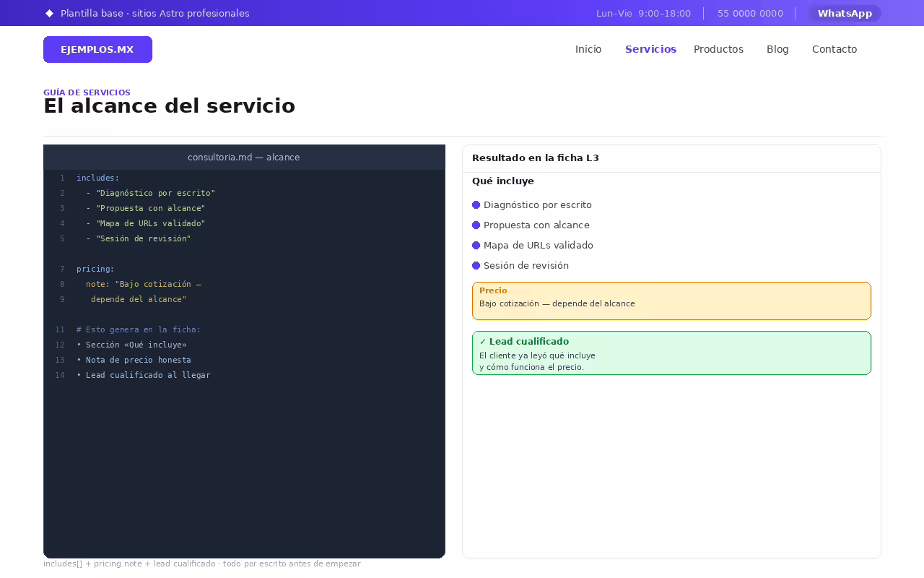The height and width of the screenshot is (578, 924).
Task: Click bullet dot beside Propuesta con alcance
Action: [476, 225]
